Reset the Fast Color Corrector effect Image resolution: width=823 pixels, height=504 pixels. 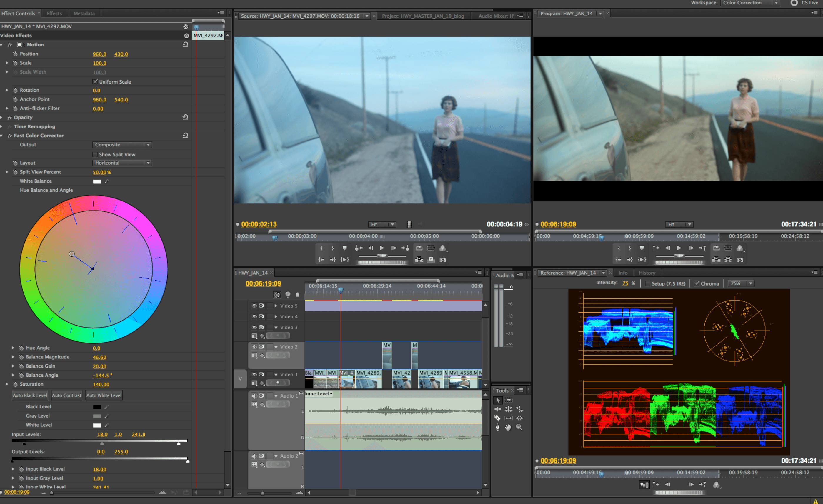point(186,135)
